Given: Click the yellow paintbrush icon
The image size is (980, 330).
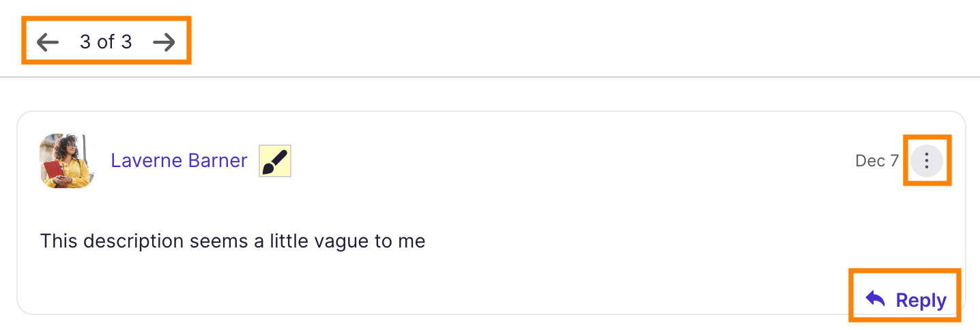Looking at the screenshot, I should tap(275, 161).
